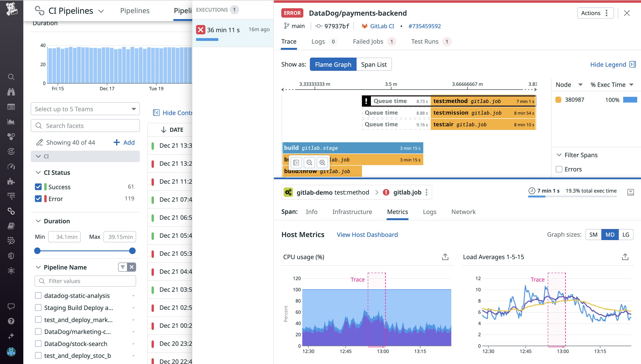The width and height of the screenshot is (641, 364).
Task: Click the zoom-in magnifier on flame graph
Action: pos(322,163)
